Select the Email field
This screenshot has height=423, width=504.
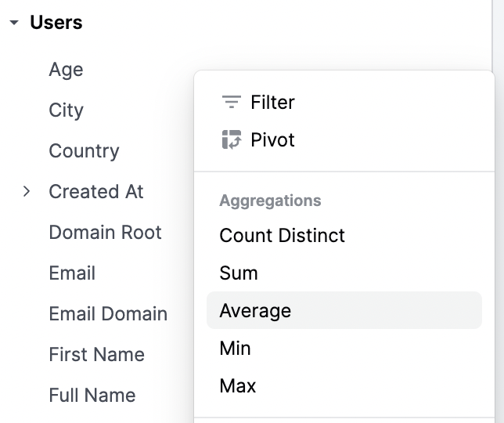[x=72, y=273]
